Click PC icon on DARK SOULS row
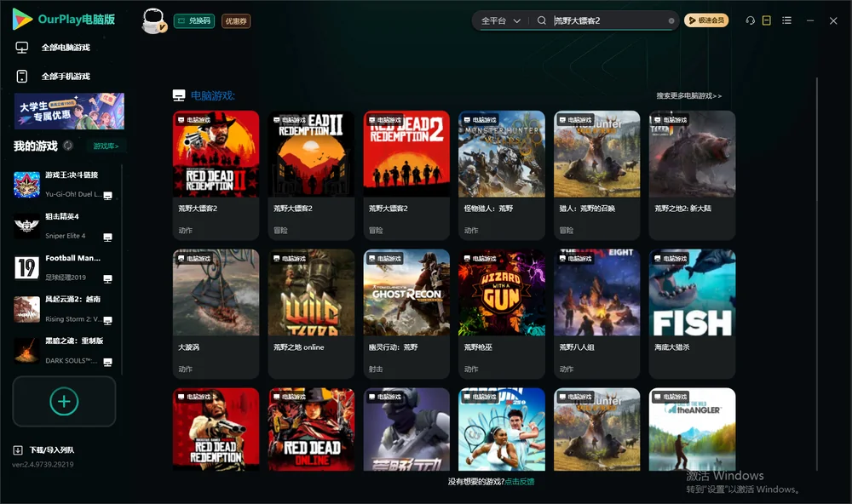The image size is (852, 504). pos(107,362)
